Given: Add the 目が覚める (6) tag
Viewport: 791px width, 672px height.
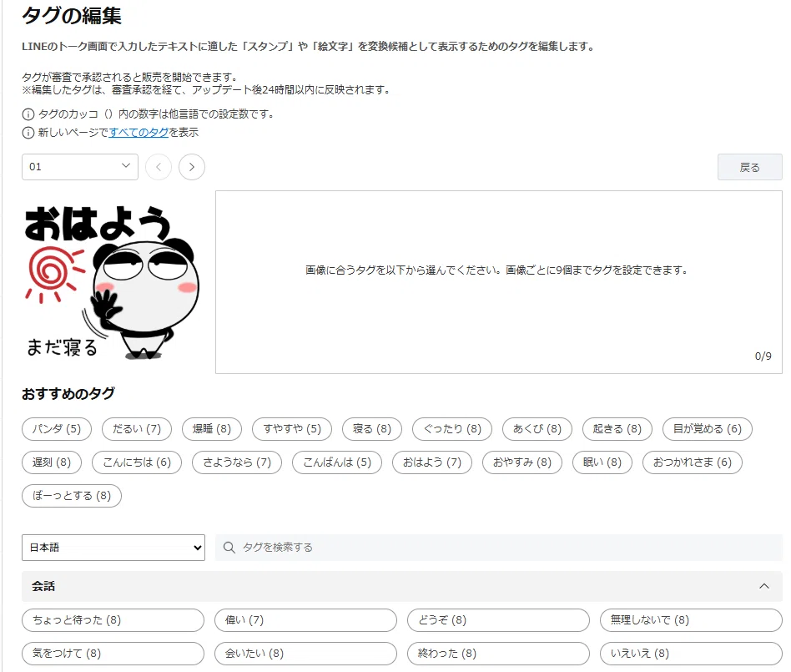Looking at the screenshot, I should tap(708, 429).
